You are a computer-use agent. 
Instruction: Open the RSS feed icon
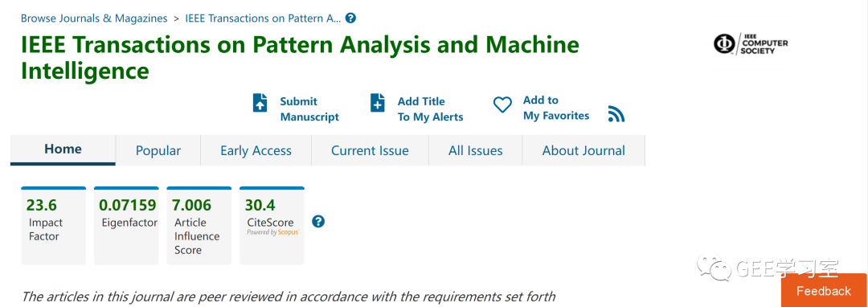click(x=616, y=113)
